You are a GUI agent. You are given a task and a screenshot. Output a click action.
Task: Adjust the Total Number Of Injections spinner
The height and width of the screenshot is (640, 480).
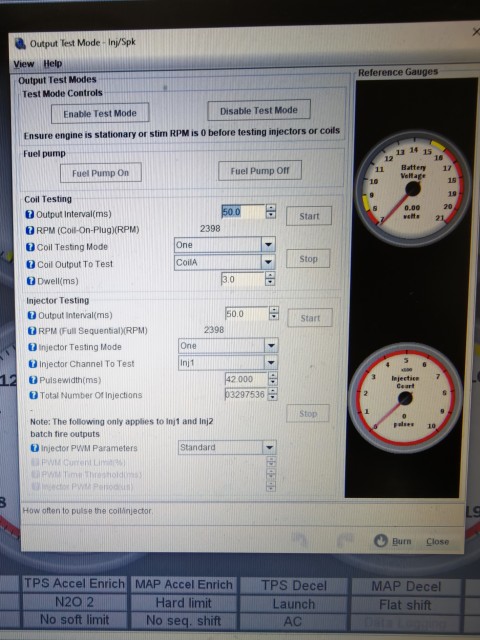[x=273, y=394]
